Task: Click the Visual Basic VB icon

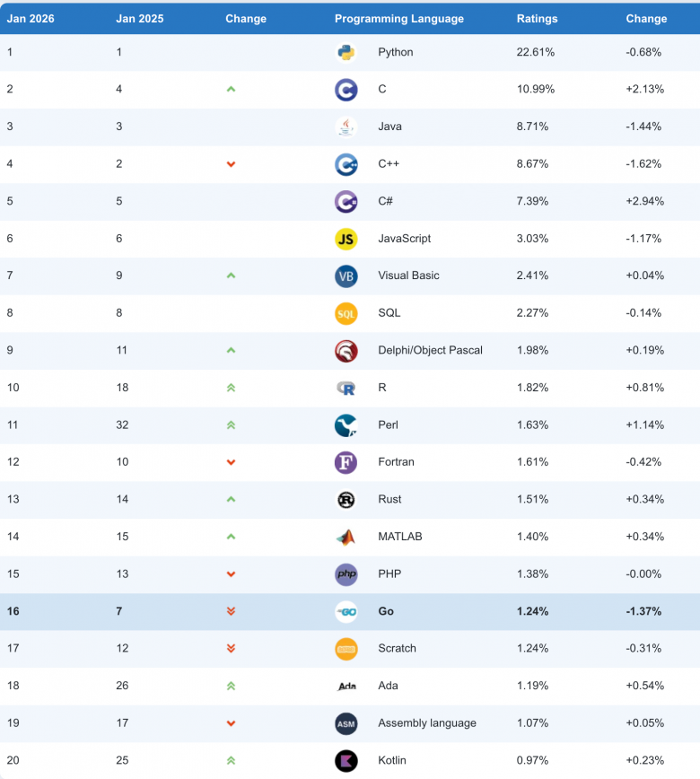Action: tap(346, 276)
